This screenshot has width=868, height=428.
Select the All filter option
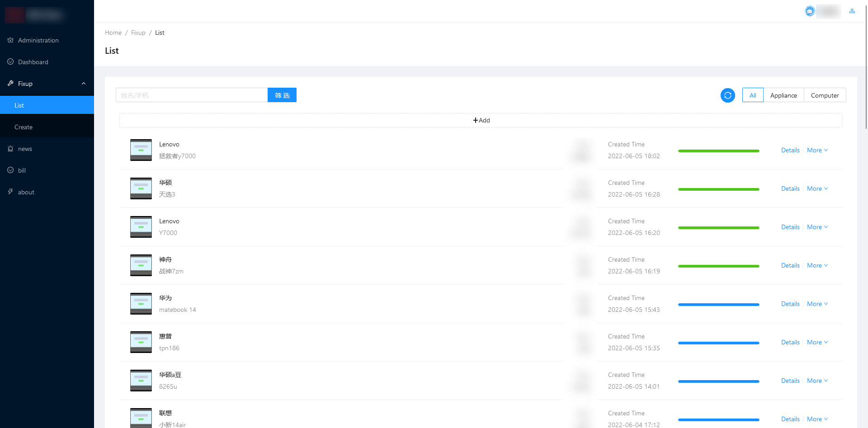(753, 95)
